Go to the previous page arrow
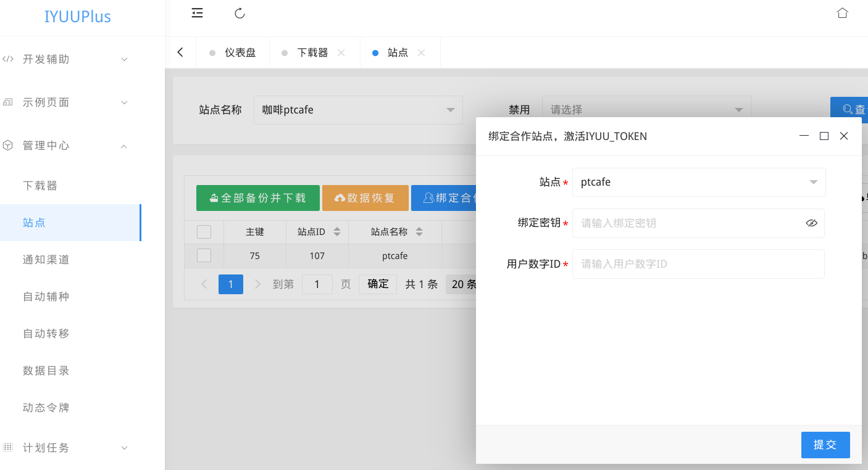Image resolution: width=868 pixels, height=470 pixels. (x=204, y=284)
